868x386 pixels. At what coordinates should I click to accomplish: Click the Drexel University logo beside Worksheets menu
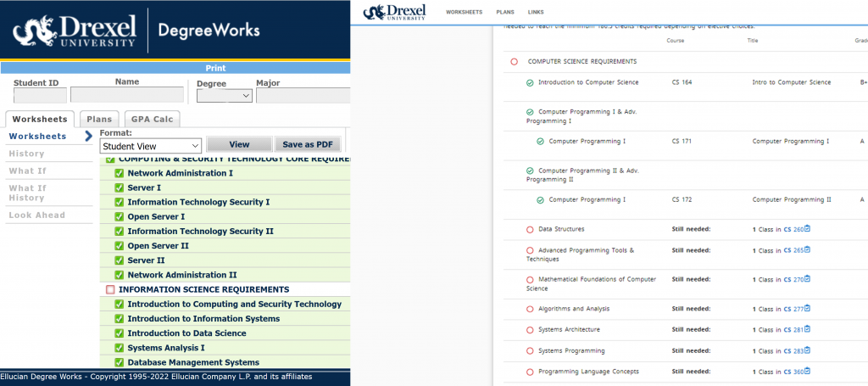(x=394, y=12)
